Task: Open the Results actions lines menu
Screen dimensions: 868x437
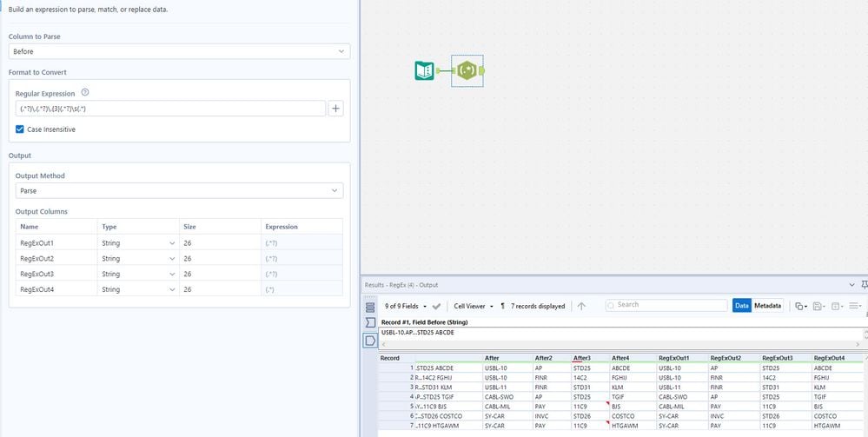Action: pos(855,306)
